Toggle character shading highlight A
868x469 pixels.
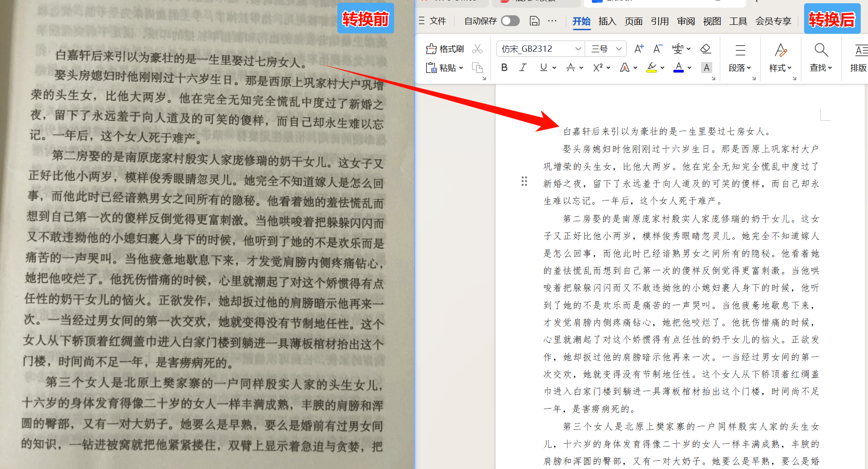tap(707, 68)
